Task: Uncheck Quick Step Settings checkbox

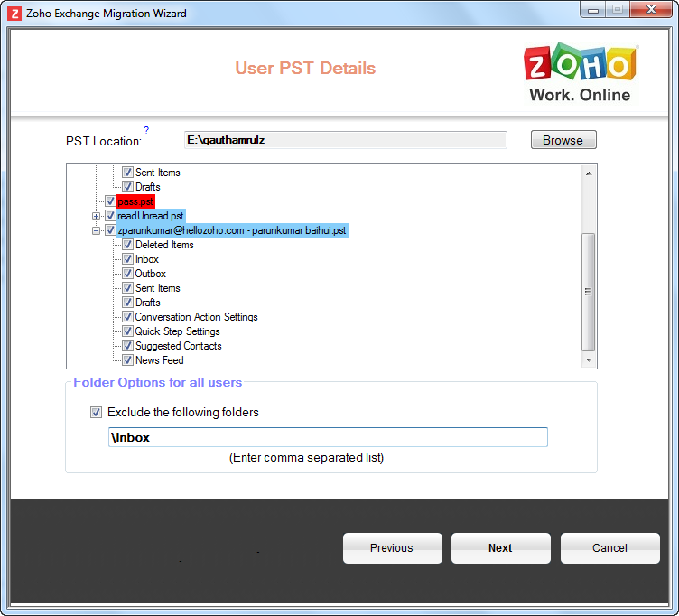Action: (127, 331)
